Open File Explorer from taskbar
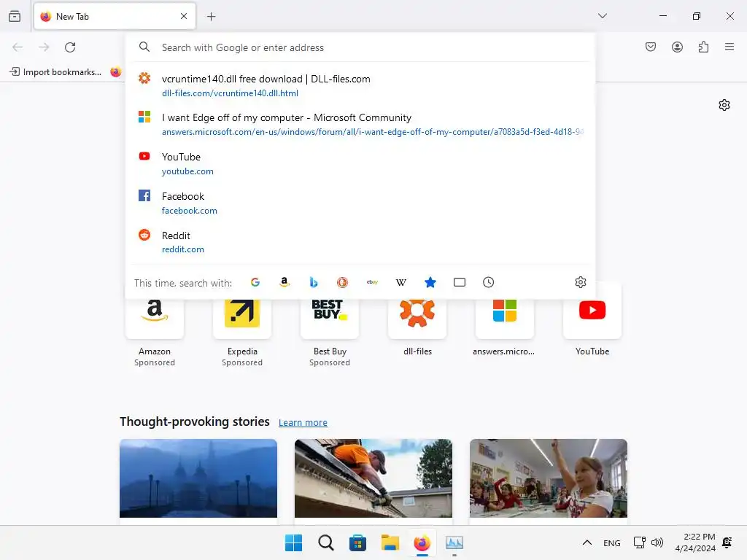The height and width of the screenshot is (560, 747). [390, 542]
